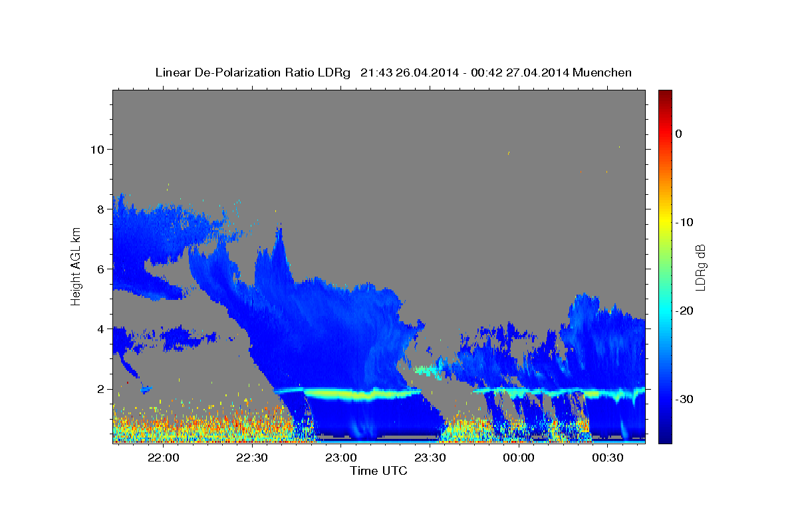Click the colorbar value -30
The height and width of the screenshot is (532, 798).
[x=684, y=399]
